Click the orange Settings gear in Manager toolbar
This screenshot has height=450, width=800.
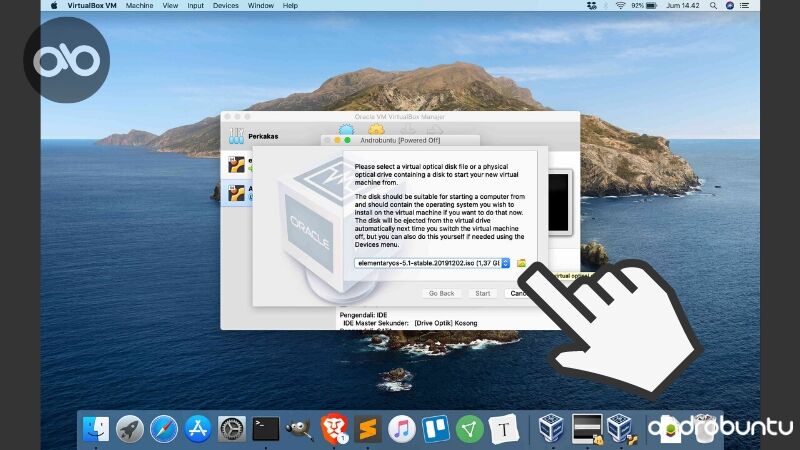click(376, 130)
